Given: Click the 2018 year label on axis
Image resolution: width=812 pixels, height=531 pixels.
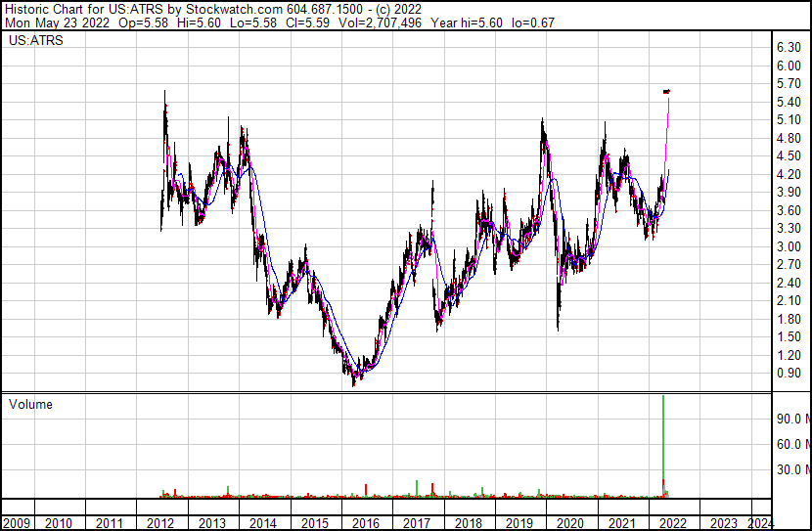Looking at the screenshot, I should [x=468, y=523].
